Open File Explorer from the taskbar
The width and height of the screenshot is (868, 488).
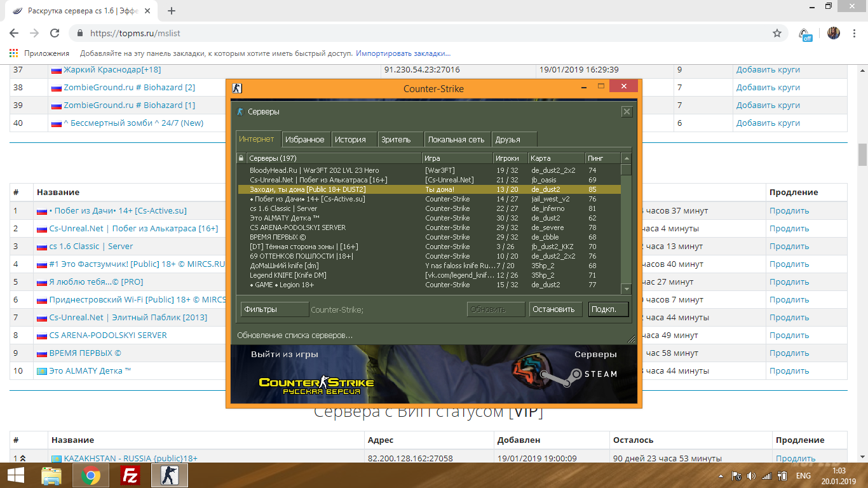pyautogui.click(x=51, y=475)
